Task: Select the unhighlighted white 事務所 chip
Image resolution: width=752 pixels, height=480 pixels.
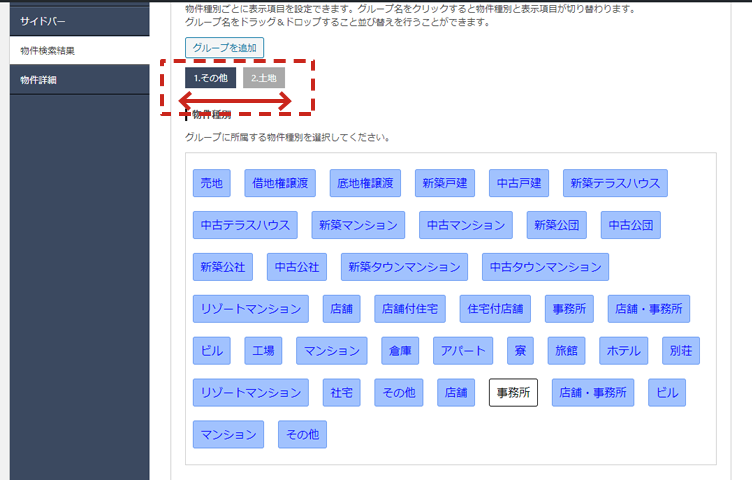Action: pyautogui.click(x=513, y=393)
